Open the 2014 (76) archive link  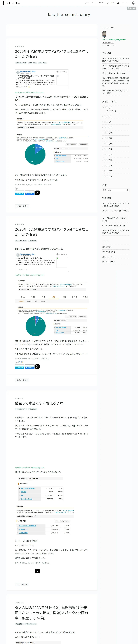108,176
